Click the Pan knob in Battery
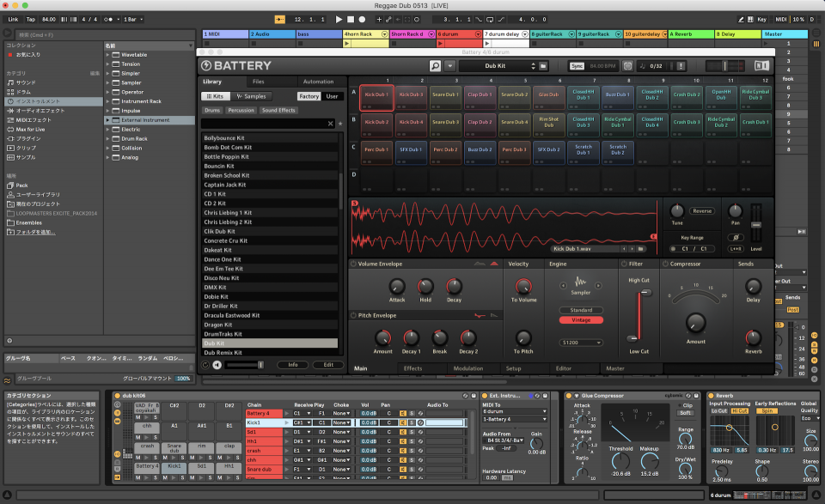 tap(735, 210)
